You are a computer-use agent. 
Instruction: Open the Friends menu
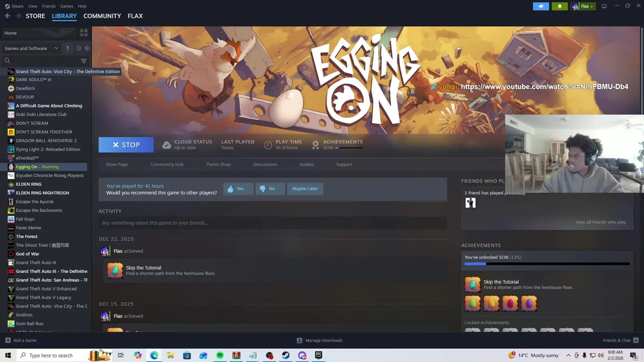tap(49, 6)
